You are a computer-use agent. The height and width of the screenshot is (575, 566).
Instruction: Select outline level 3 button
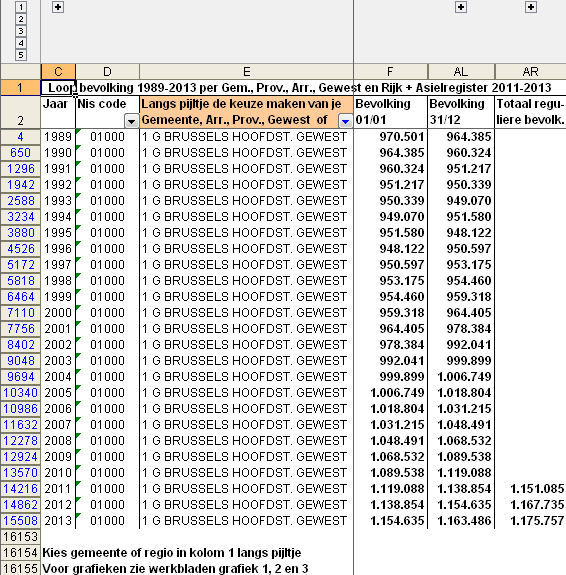21,31
